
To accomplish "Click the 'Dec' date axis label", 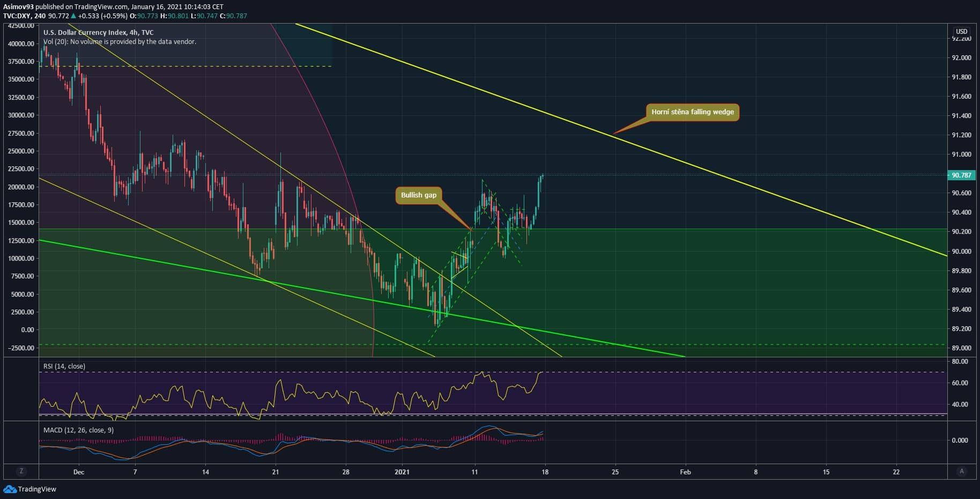I will pyautogui.click(x=79, y=472).
